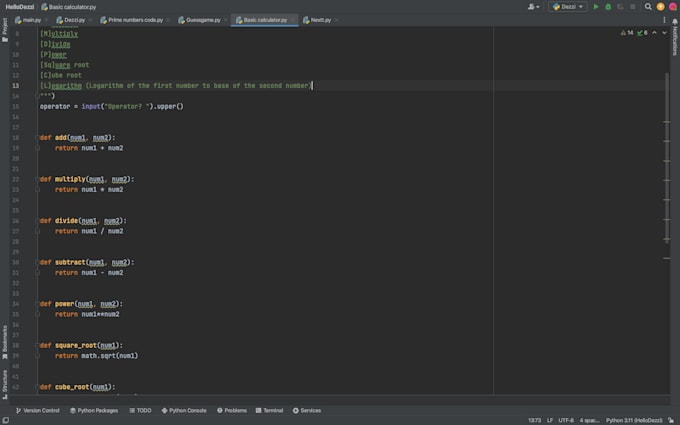Open the Python Console tool window
The image size is (680, 425).
pyautogui.click(x=184, y=410)
